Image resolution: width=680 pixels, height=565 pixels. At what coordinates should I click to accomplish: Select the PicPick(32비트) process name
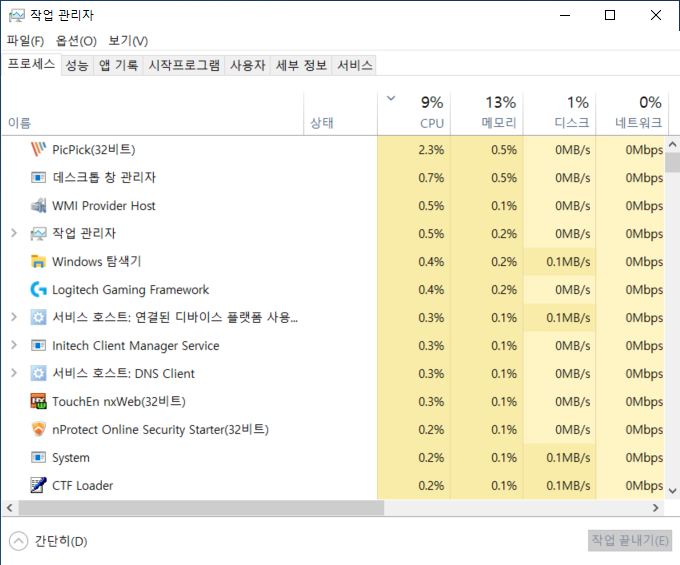(x=94, y=150)
